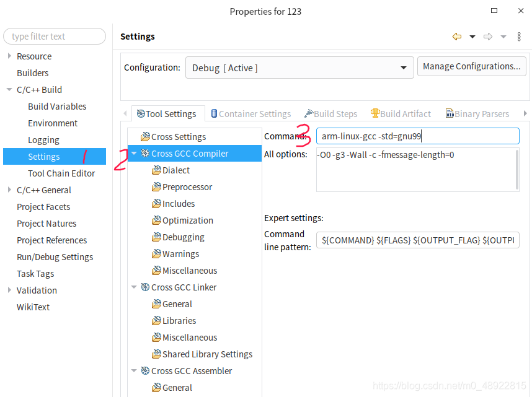
Task: Expand the Resource tree node
Action: 9,56
